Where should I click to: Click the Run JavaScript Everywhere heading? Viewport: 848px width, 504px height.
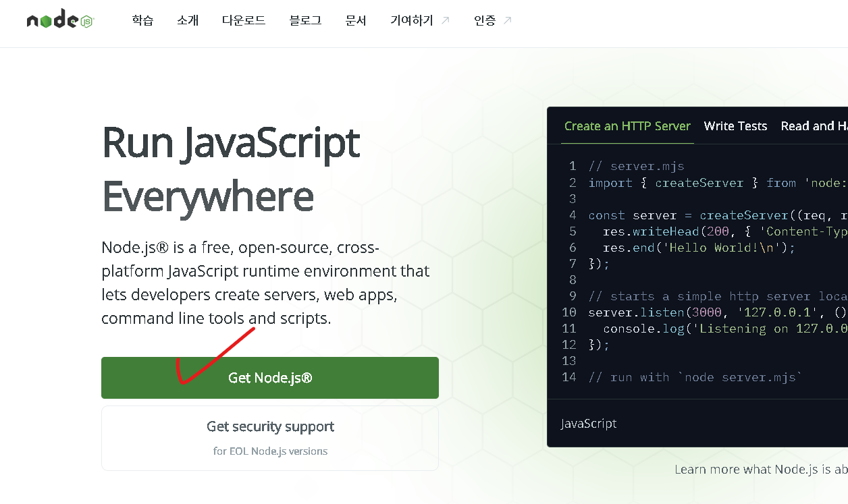pos(231,169)
